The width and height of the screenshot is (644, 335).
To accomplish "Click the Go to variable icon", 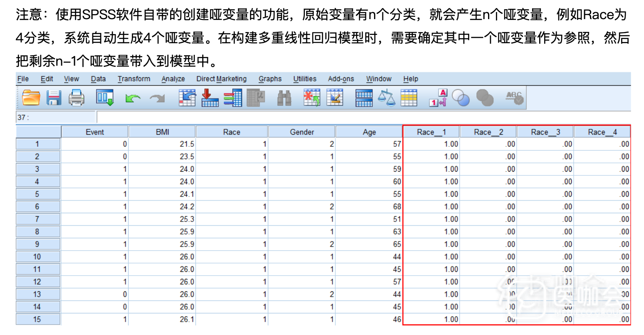I will tap(210, 98).
